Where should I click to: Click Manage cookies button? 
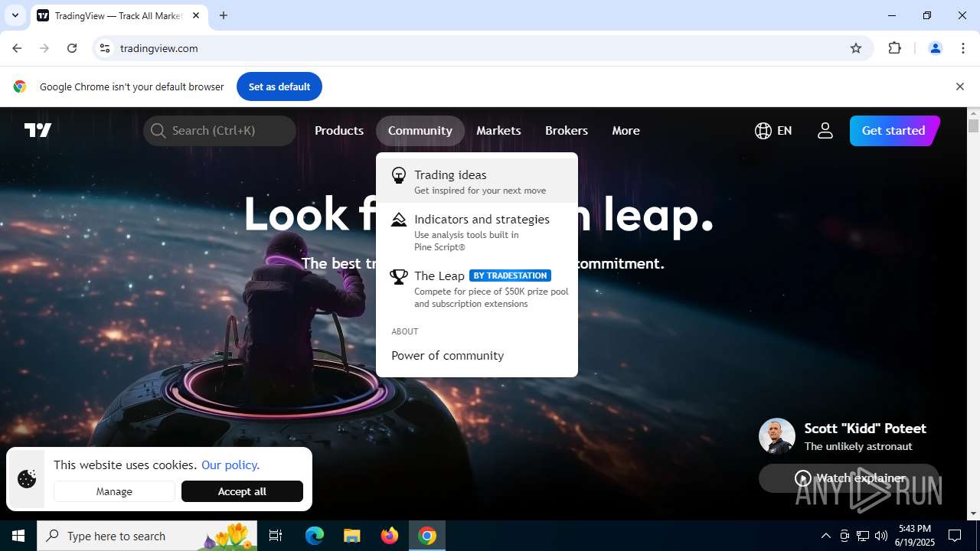point(114,491)
